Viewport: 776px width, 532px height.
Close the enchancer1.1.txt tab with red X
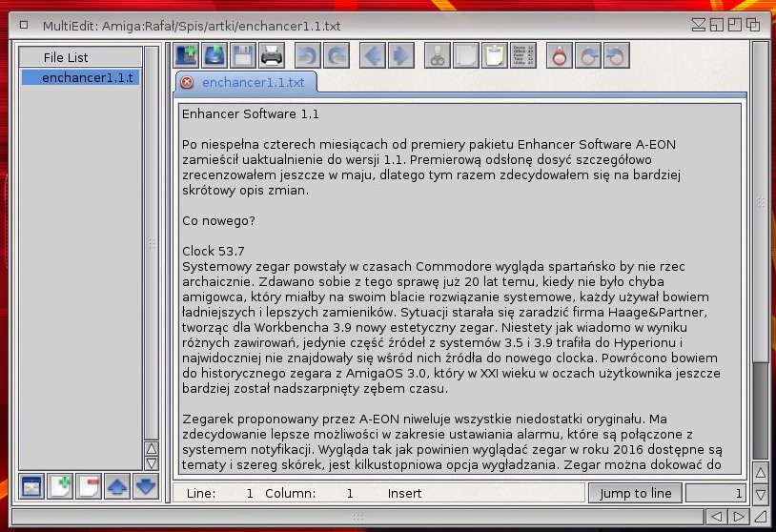point(187,82)
